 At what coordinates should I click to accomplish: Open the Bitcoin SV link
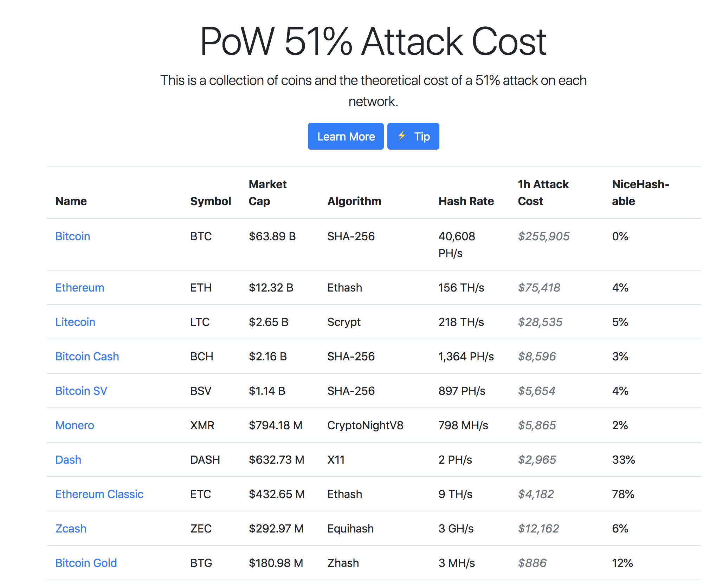[x=81, y=391]
